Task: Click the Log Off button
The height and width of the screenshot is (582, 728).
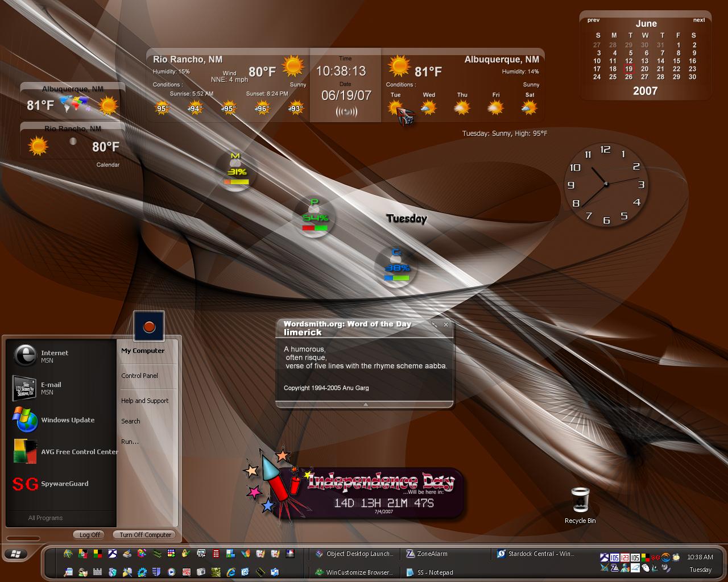Action: (89, 534)
